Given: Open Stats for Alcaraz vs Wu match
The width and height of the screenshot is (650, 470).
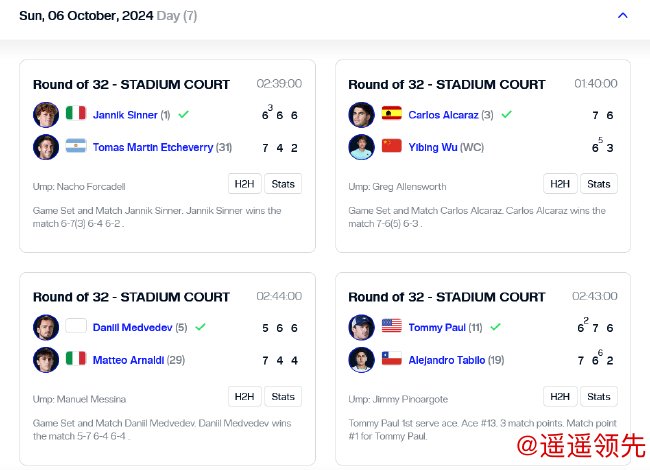Looking at the screenshot, I should tap(598, 184).
